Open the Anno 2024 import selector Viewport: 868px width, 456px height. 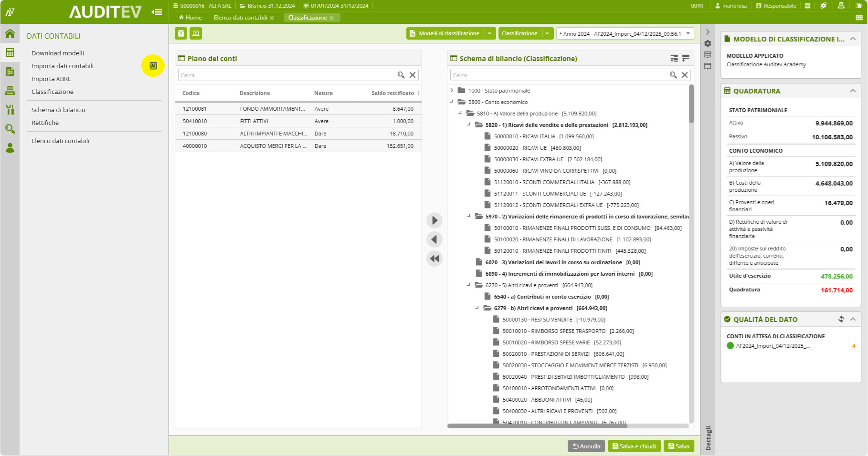point(625,33)
